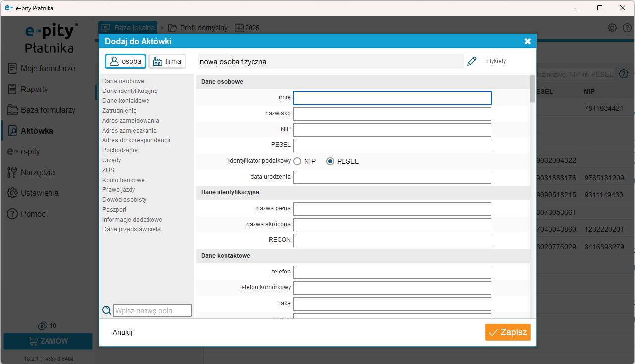Go to Konto bankowe section

(123, 180)
